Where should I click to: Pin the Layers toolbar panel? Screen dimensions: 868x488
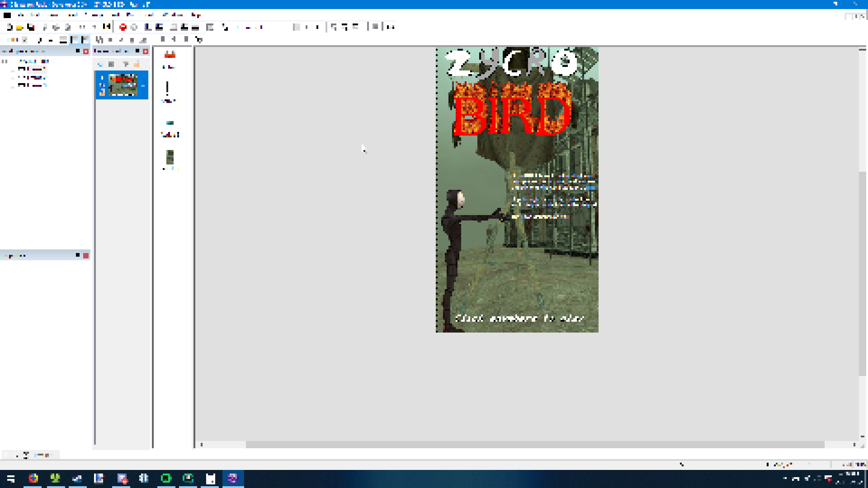[137, 52]
